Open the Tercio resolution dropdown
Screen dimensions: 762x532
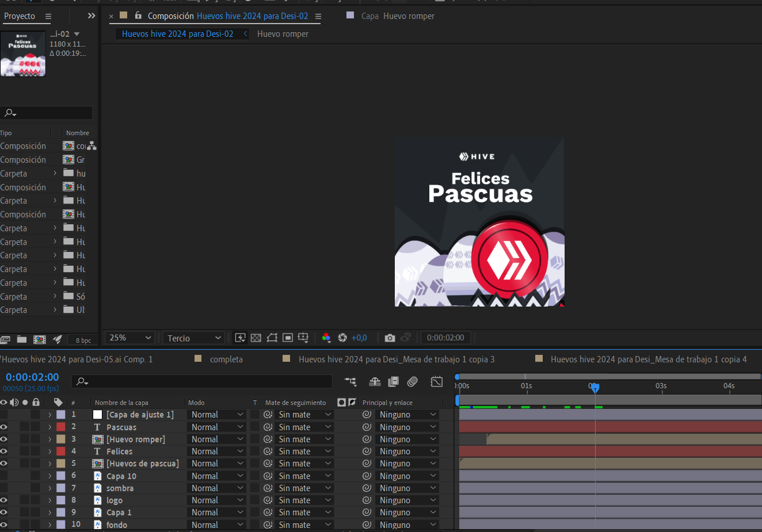tap(194, 338)
